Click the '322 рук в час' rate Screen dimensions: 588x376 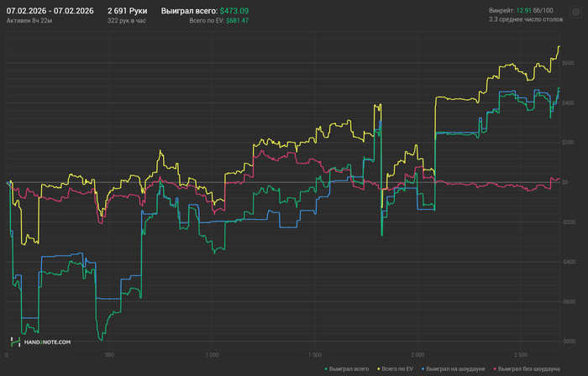tap(126, 21)
